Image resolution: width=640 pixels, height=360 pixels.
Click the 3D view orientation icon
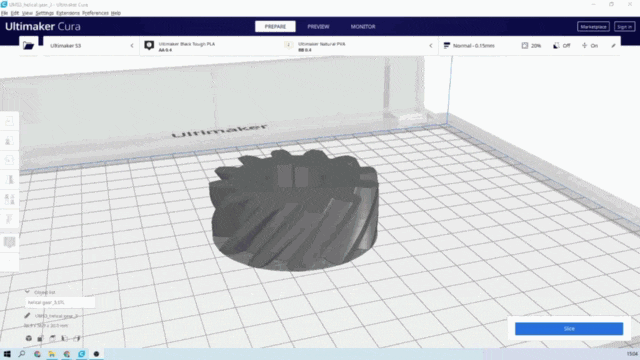29,338
